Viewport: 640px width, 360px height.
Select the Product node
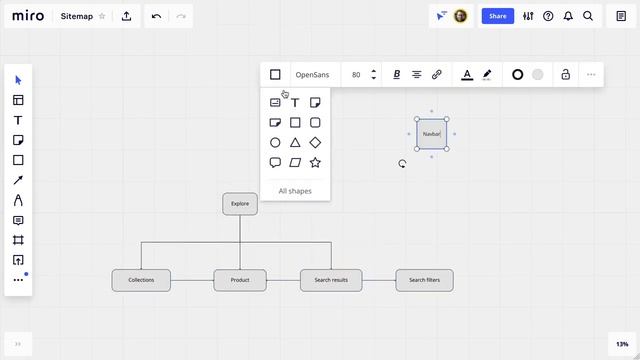coord(240,280)
